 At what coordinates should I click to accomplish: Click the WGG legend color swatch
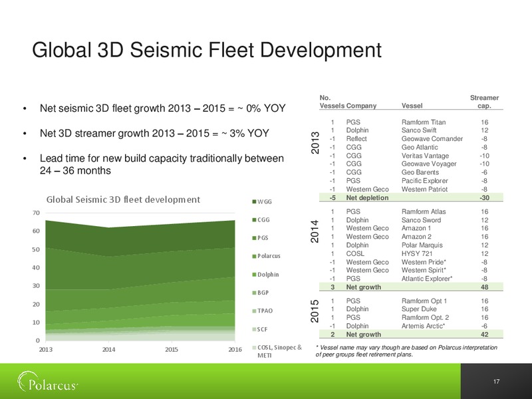pyautogui.click(x=254, y=202)
